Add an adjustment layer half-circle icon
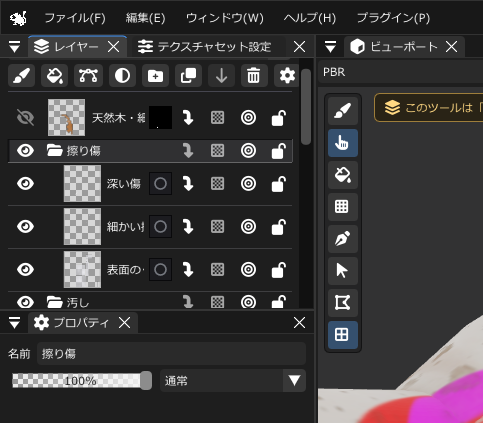The image size is (483, 423). coord(122,76)
